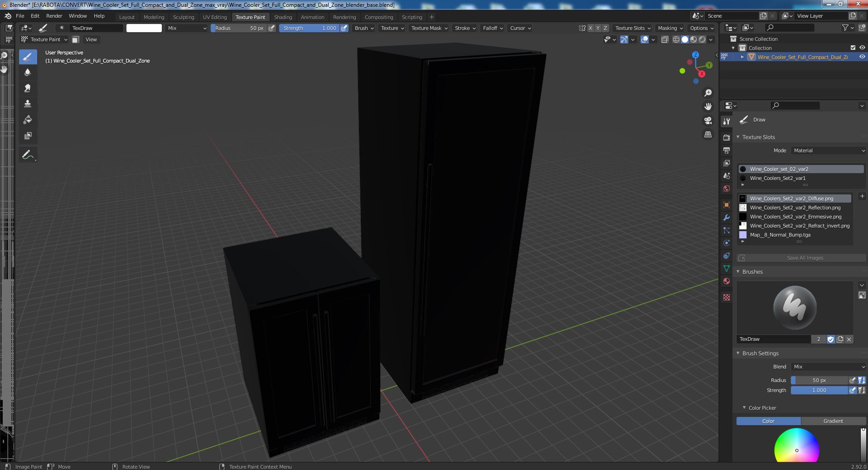The width and height of the screenshot is (868, 470).
Task: Open the viewport View menu
Action: [91, 39]
